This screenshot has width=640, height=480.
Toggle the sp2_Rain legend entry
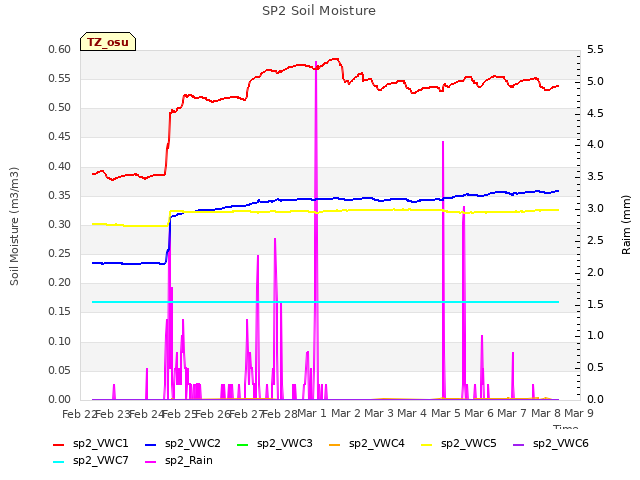pyautogui.click(x=179, y=461)
